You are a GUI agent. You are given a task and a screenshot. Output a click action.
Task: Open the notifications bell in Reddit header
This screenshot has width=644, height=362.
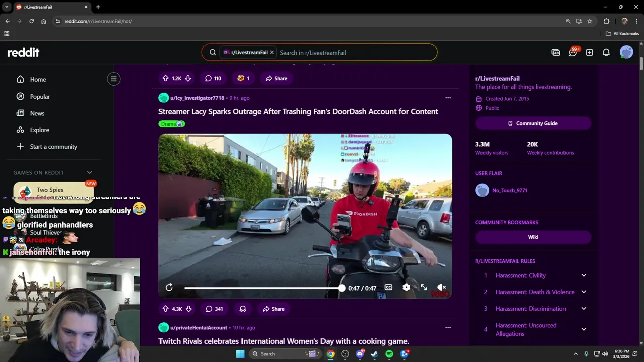606,52
